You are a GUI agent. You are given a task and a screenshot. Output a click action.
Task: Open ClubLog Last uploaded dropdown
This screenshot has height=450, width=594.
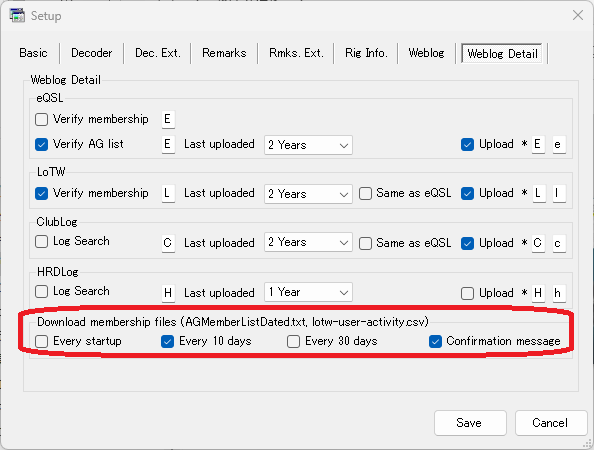(x=308, y=242)
